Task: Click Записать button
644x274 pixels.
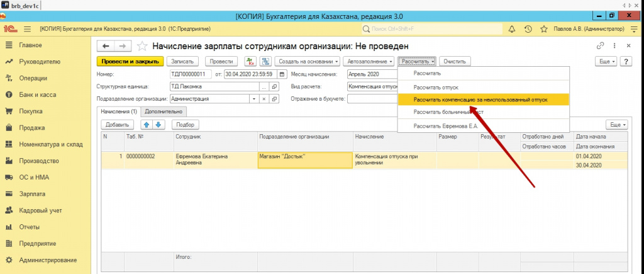Action: coord(182,61)
